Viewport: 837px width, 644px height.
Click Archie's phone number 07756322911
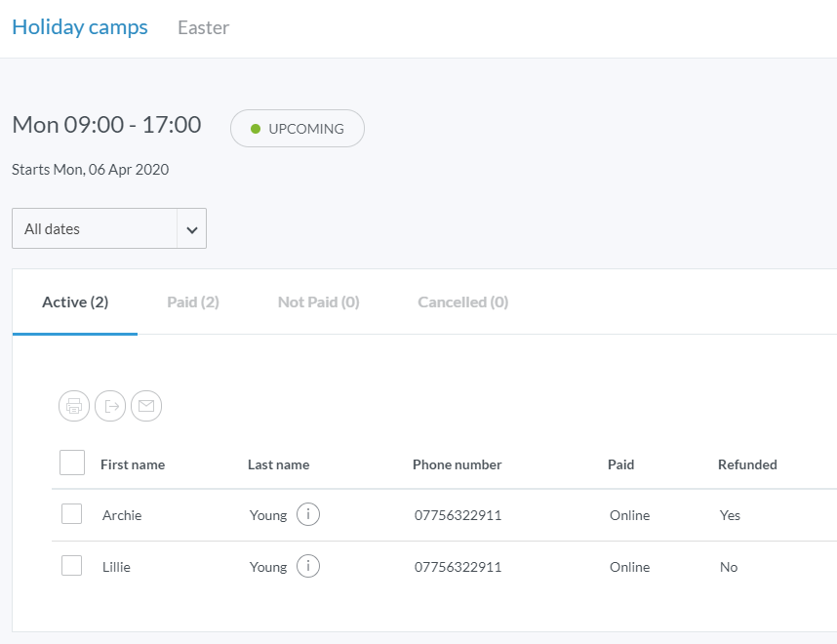click(458, 515)
